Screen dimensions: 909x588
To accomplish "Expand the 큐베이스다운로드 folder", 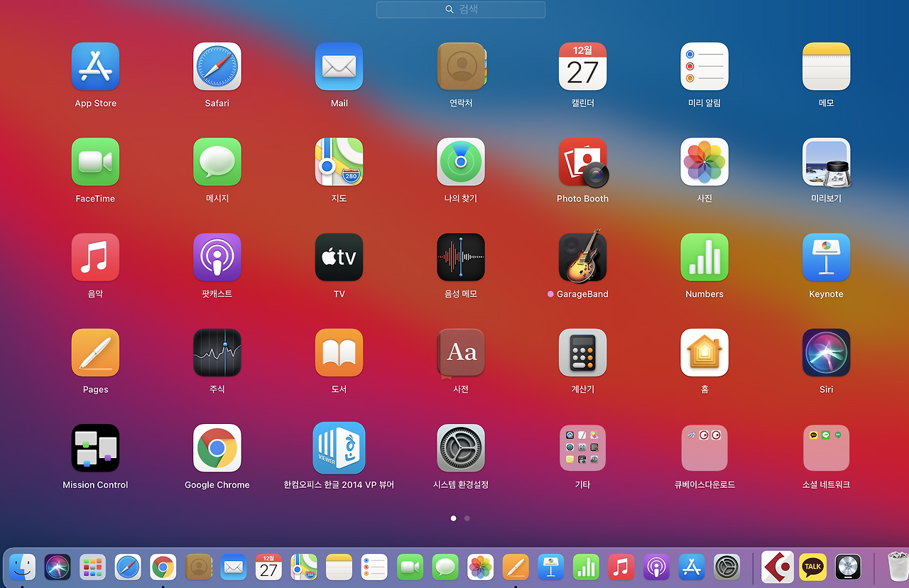I will click(x=704, y=448).
